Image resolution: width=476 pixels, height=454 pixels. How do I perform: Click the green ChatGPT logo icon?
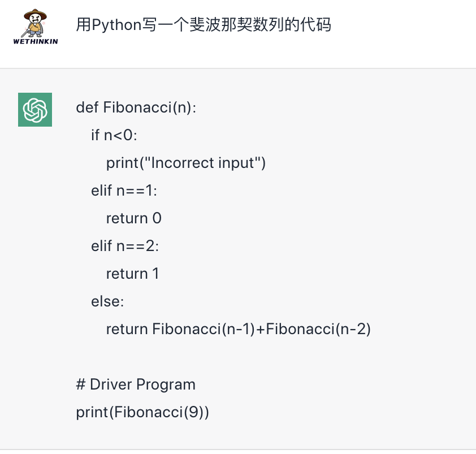click(35, 110)
